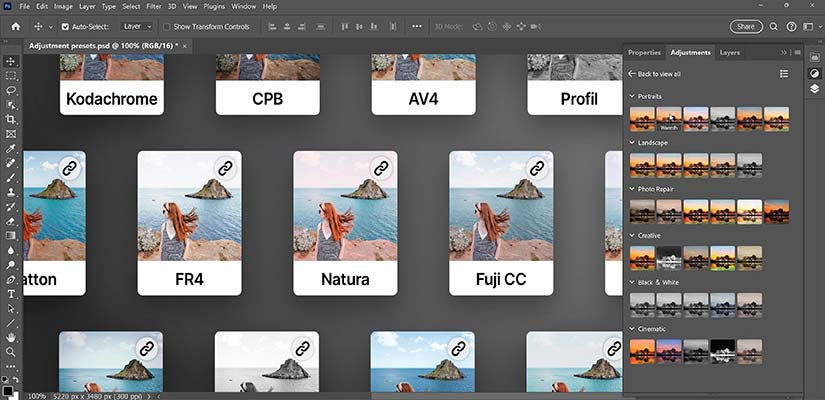825x400 pixels.
Task: Select the Rectangular Marquee tool
Action: (x=11, y=76)
